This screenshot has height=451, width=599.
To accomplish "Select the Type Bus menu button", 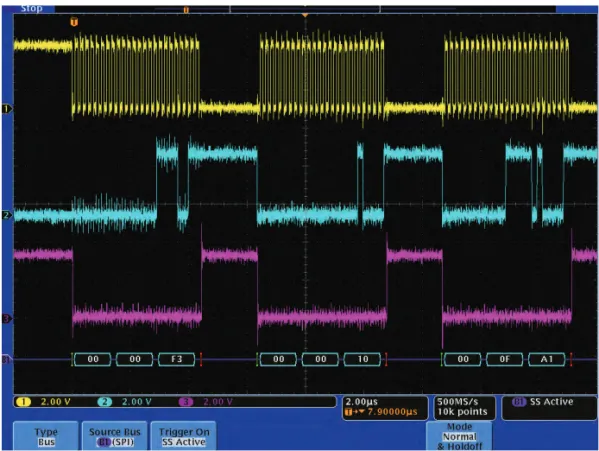I will tap(46, 436).
